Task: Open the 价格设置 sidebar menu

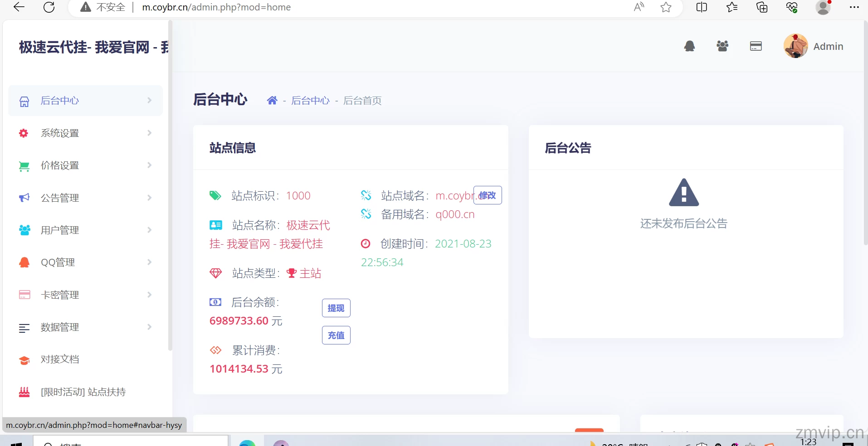Action: [x=85, y=165]
